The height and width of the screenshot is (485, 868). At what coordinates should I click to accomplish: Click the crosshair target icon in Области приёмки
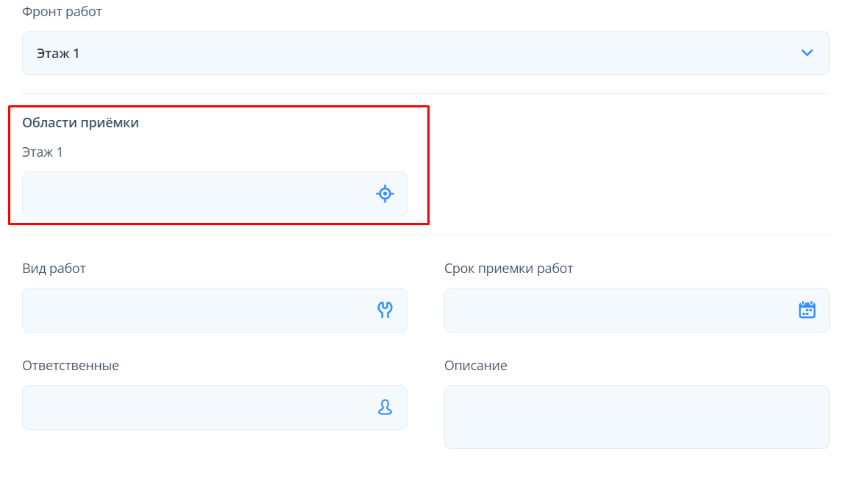point(385,194)
